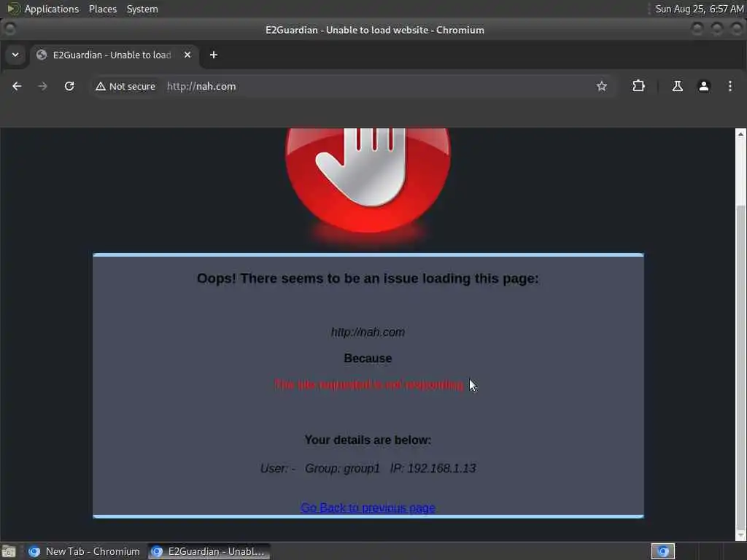
Task: Expand the tab search dropdown arrow
Action: click(15, 55)
